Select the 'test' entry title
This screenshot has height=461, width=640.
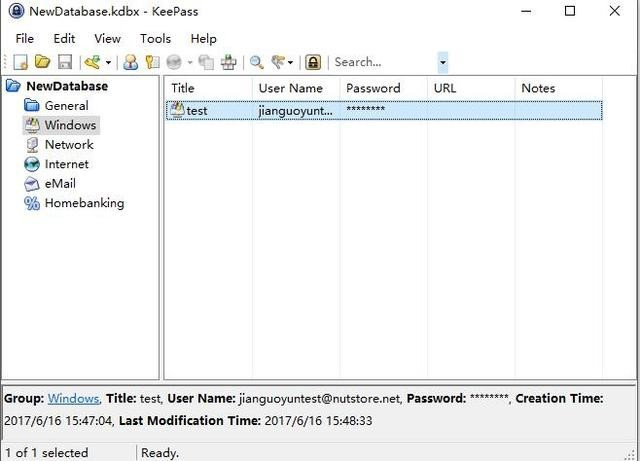tap(197, 111)
